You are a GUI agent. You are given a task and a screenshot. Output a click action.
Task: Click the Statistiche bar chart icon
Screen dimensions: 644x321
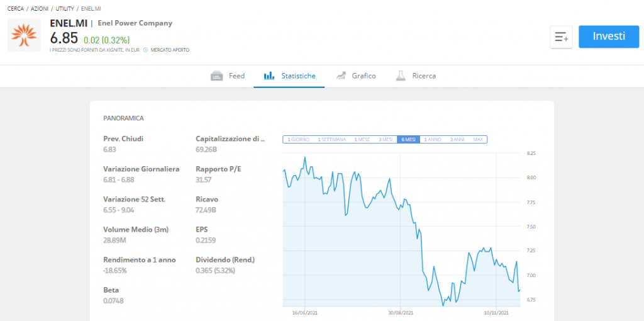(269, 76)
